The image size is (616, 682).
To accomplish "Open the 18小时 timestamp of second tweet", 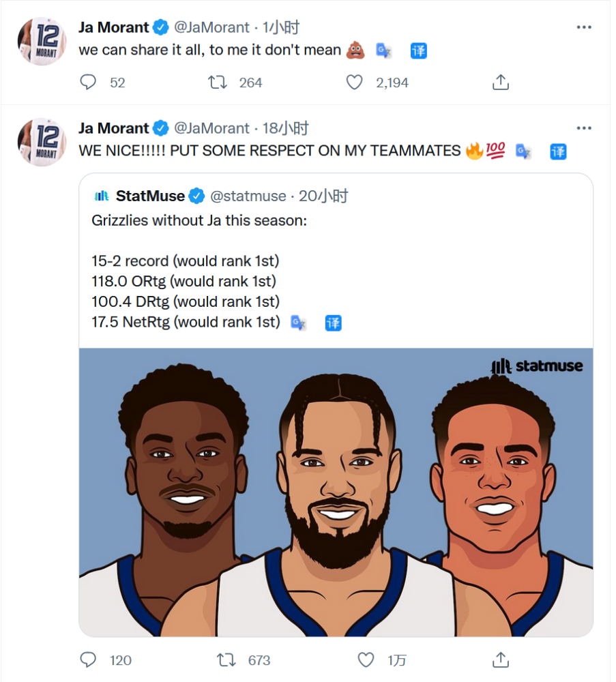I will 285,128.
